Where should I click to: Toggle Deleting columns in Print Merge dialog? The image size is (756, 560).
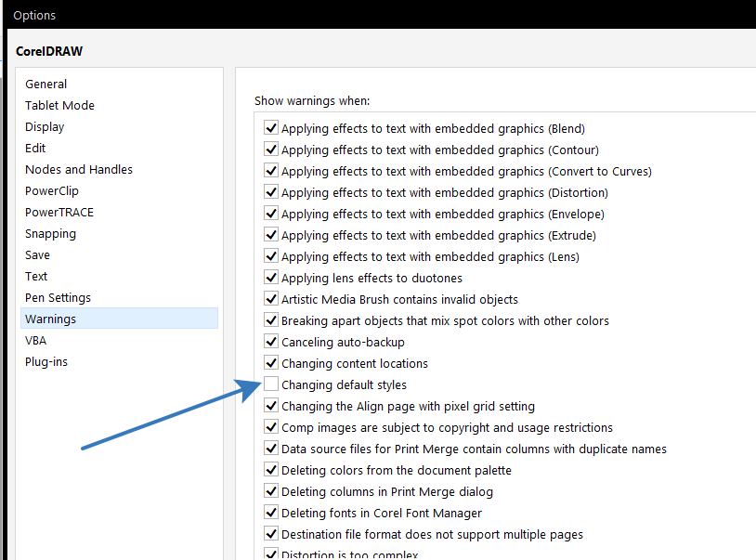(x=271, y=491)
